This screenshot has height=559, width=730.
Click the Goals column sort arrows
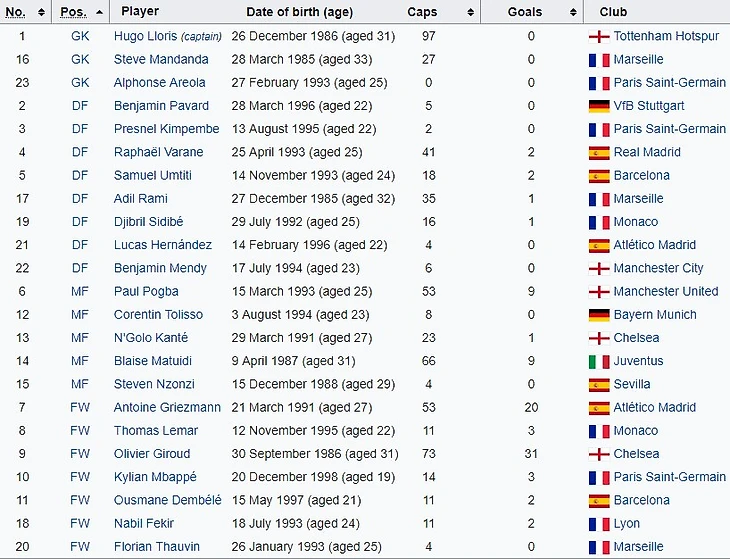point(574,12)
